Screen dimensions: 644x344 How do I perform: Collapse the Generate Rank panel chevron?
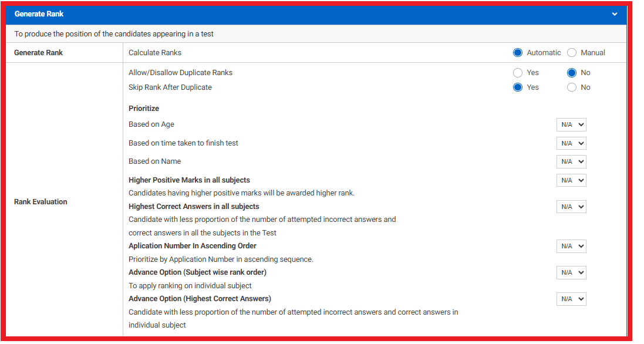pyautogui.click(x=614, y=14)
